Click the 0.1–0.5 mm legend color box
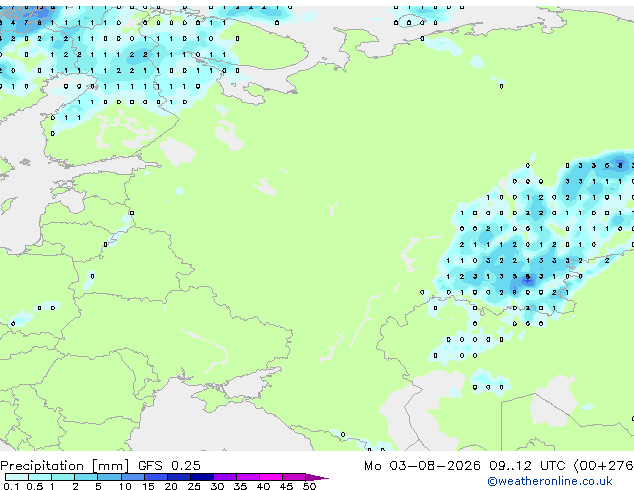The height and width of the screenshot is (490, 634). click(17, 477)
